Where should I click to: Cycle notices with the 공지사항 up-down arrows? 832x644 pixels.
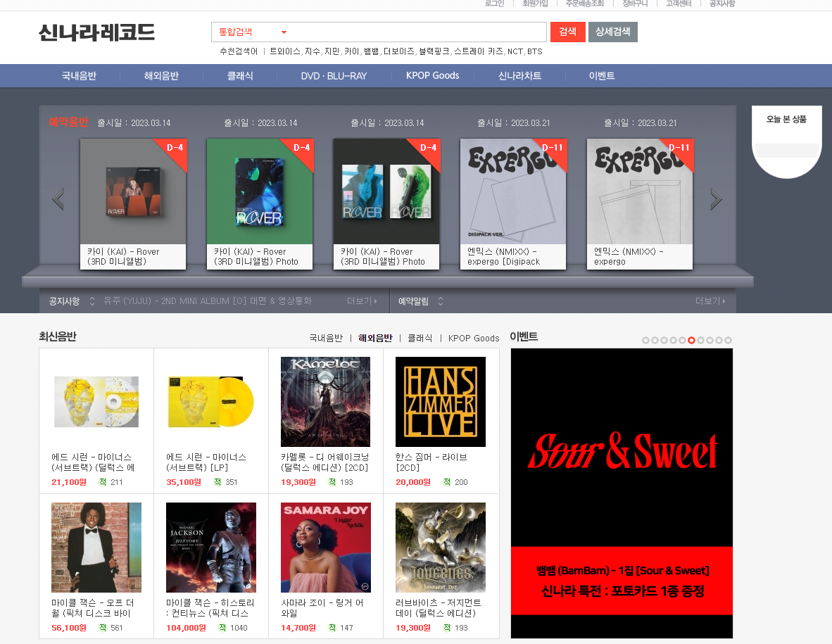pos(92,301)
